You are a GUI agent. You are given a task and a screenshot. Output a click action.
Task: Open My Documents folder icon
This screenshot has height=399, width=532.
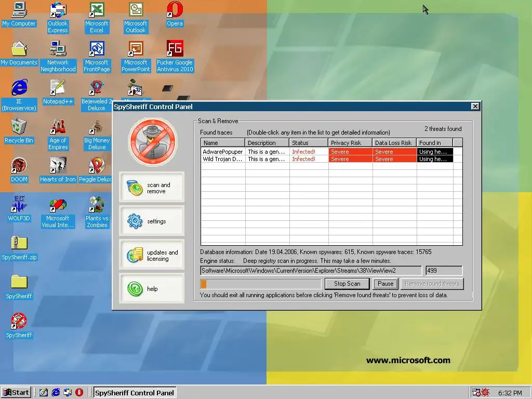[19, 53]
